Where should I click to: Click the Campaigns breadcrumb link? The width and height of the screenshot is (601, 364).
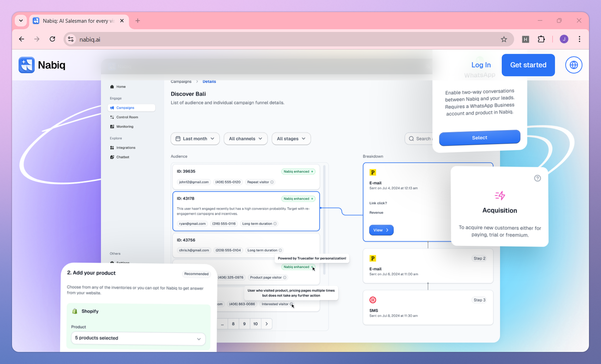click(181, 82)
